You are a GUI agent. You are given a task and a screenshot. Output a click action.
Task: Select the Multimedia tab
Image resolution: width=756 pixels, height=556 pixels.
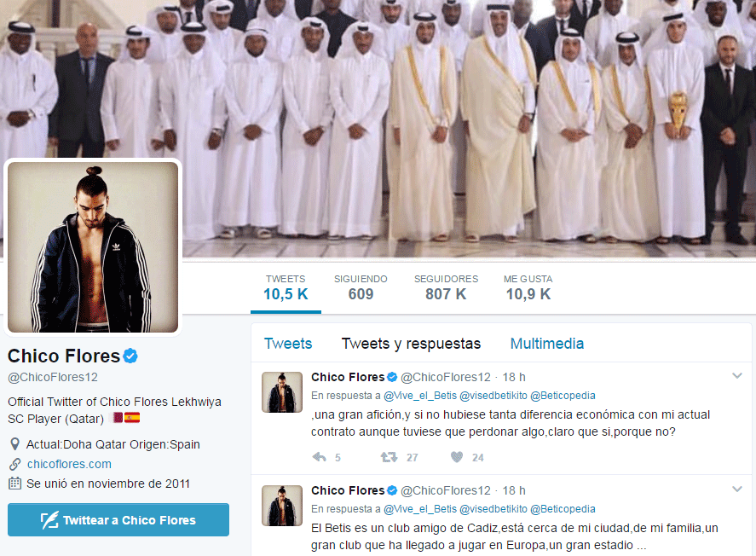[546, 344]
